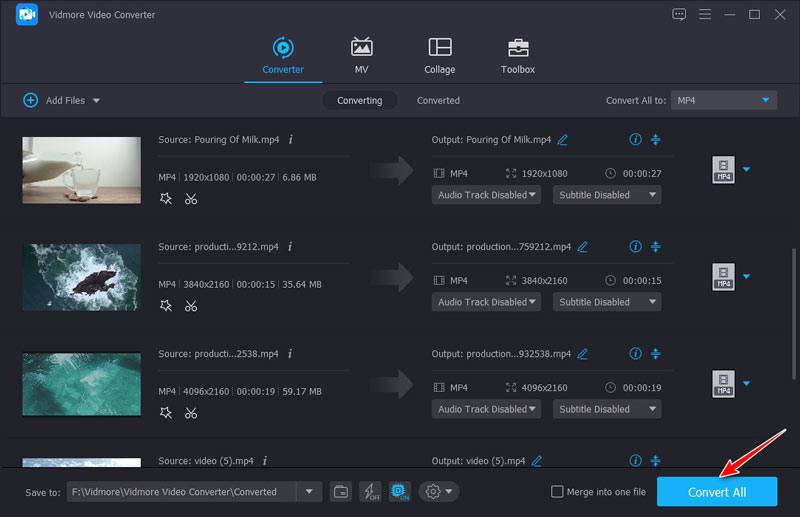Toggle the Merge into one file checkbox
This screenshot has height=517, width=800.
(558, 491)
